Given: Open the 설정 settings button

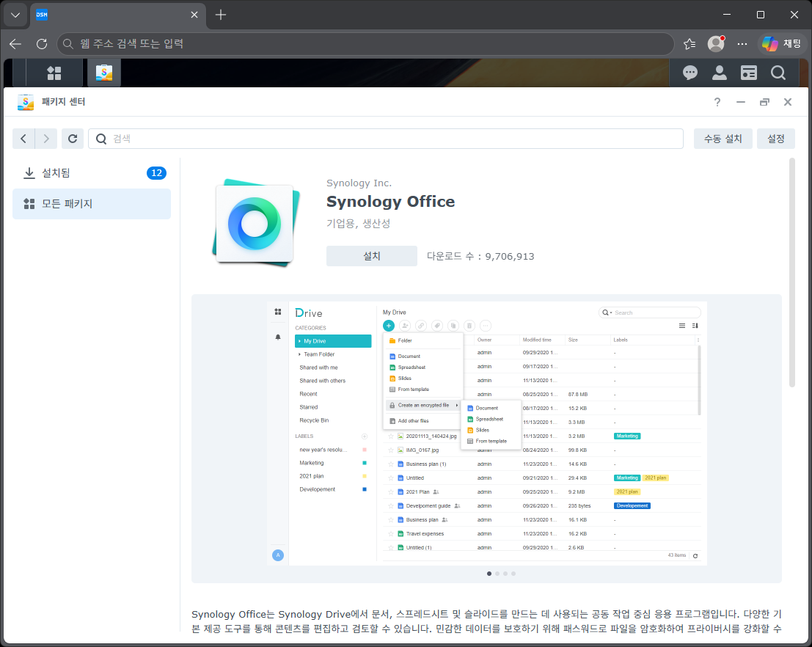Looking at the screenshot, I should [776, 139].
